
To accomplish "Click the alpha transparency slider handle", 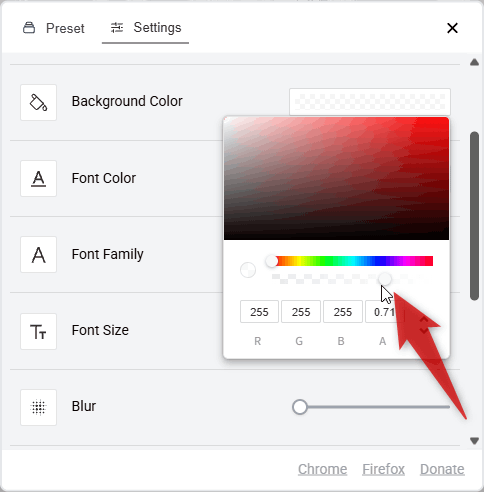I will pyautogui.click(x=385, y=279).
